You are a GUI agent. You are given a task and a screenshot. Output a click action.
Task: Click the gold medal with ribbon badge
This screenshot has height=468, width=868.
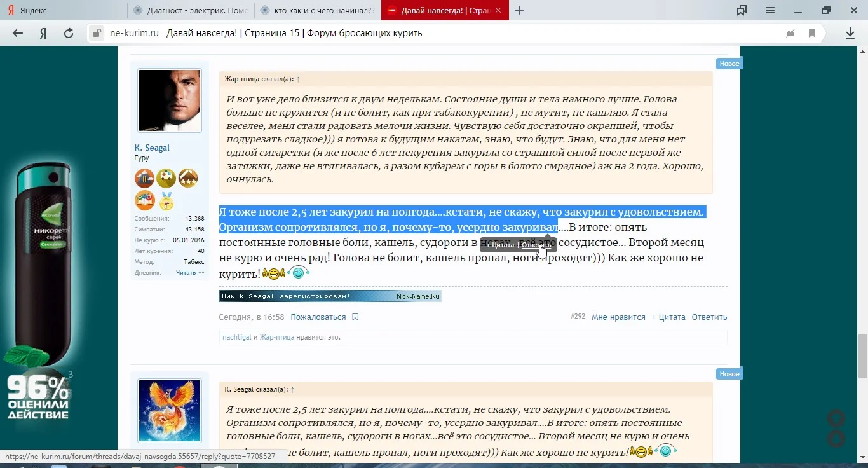coord(166,200)
